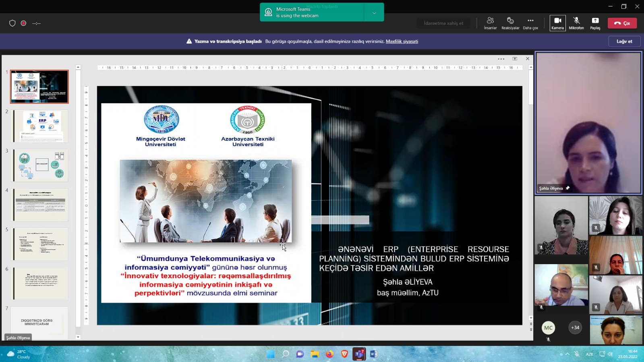
Task: Click the shield security icon
Action: [x=12, y=23]
